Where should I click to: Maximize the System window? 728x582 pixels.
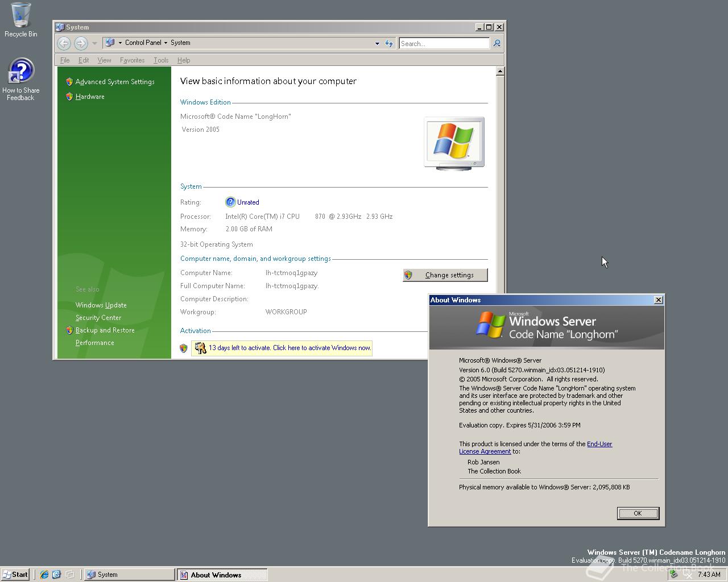[x=489, y=27]
